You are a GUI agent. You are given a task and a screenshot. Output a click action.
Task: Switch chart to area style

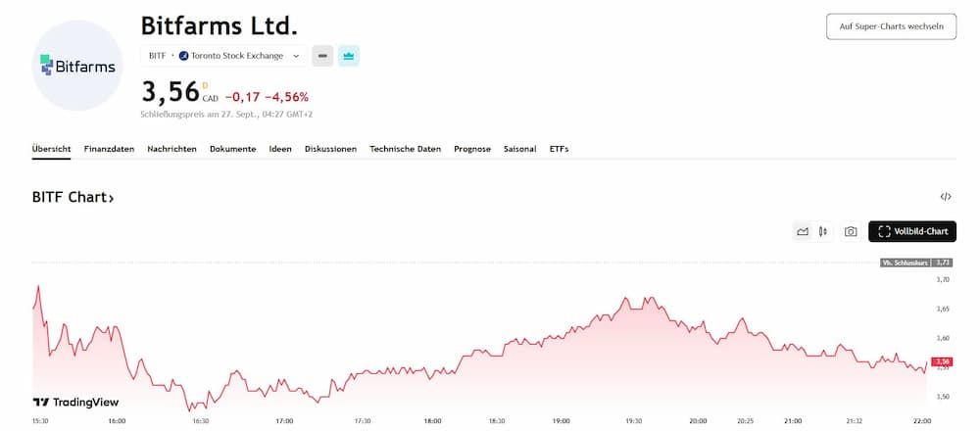click(x=803, y=231)
